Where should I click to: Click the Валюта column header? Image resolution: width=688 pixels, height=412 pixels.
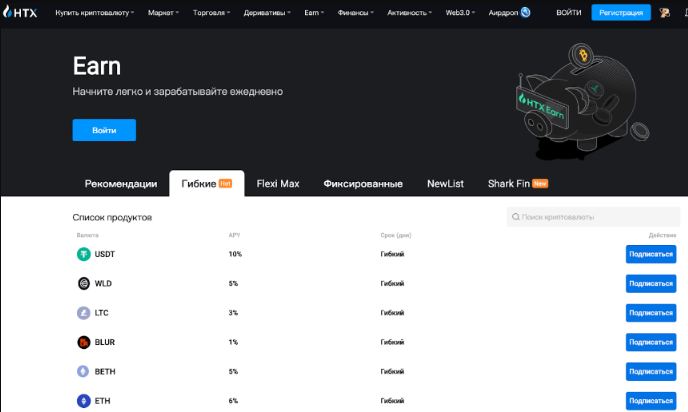[87, 235]
